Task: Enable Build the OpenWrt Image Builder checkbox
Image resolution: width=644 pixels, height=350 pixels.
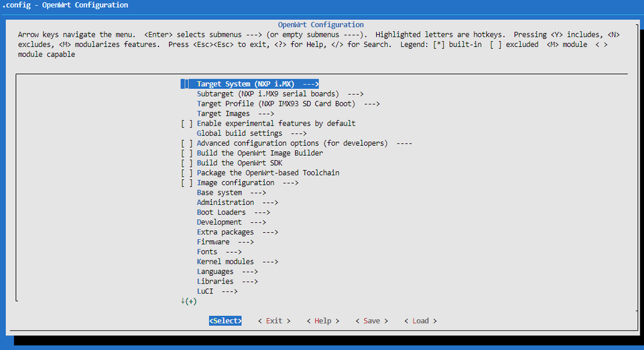Action: (x=186, y=153)
